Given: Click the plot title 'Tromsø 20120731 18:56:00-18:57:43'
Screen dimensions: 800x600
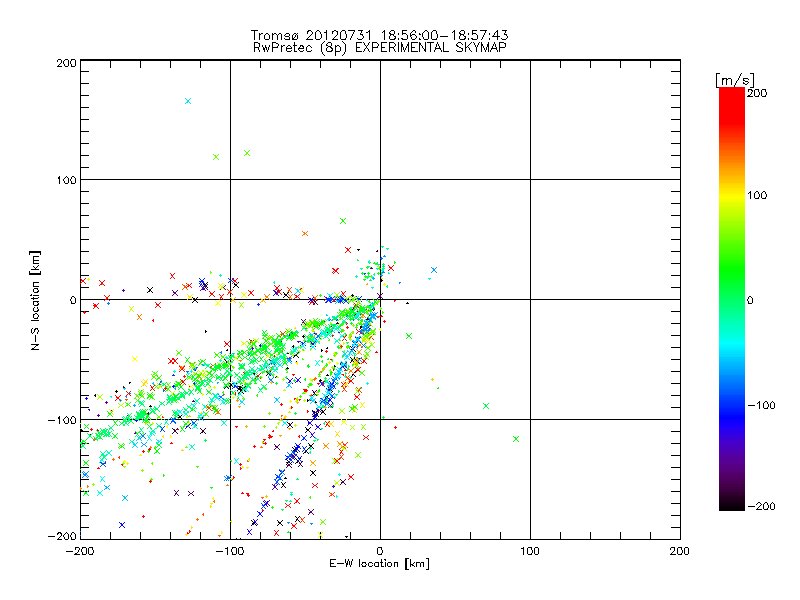Looking at the screenshot, I should pyautogui.click(x=379, y=35).
